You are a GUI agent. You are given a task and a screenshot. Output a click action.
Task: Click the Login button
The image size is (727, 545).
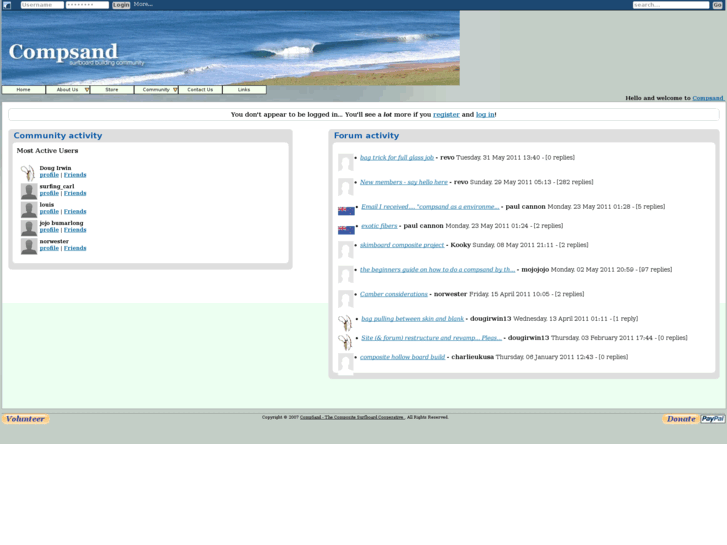(x=121, y=5)
